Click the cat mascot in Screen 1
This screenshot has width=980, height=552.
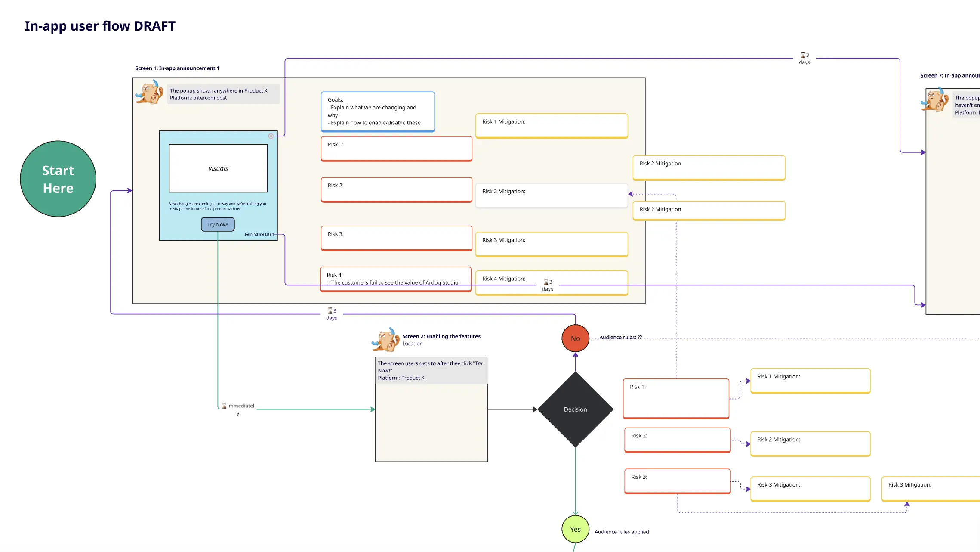[149, 92]
